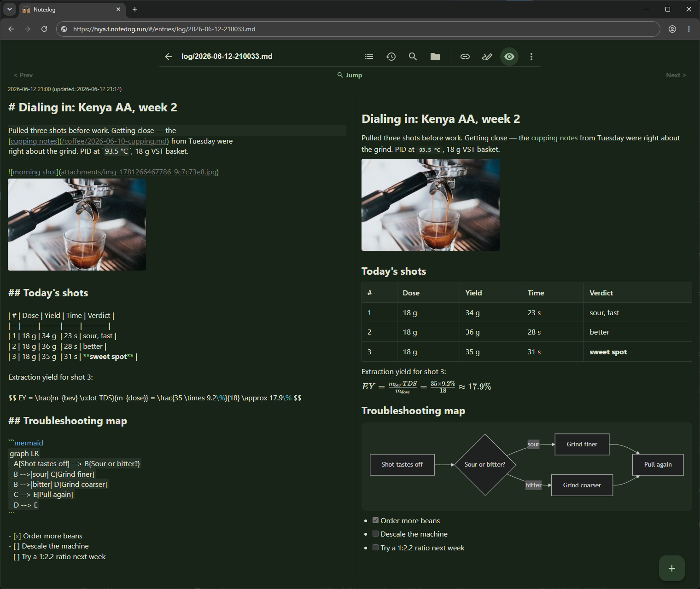Click the 'bitter' edge label in diagram

tap(533, 485)
